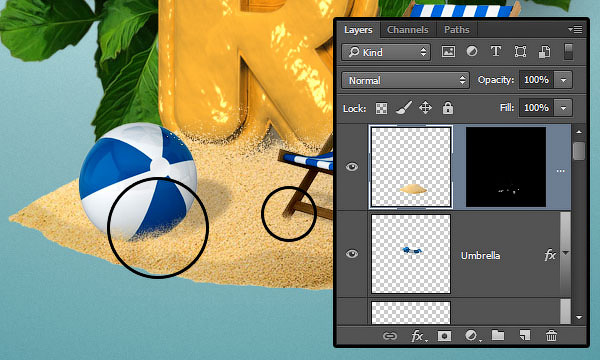The height and width of the screenshot is (360, 600).
Task: Switch to the Channels tab
Action: pos(408,30)
